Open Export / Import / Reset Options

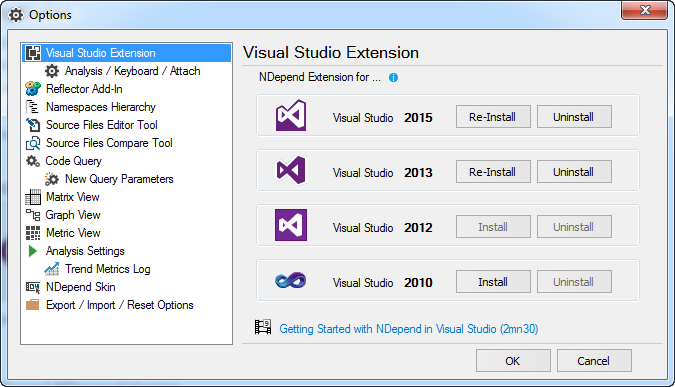tap(120, 305)
